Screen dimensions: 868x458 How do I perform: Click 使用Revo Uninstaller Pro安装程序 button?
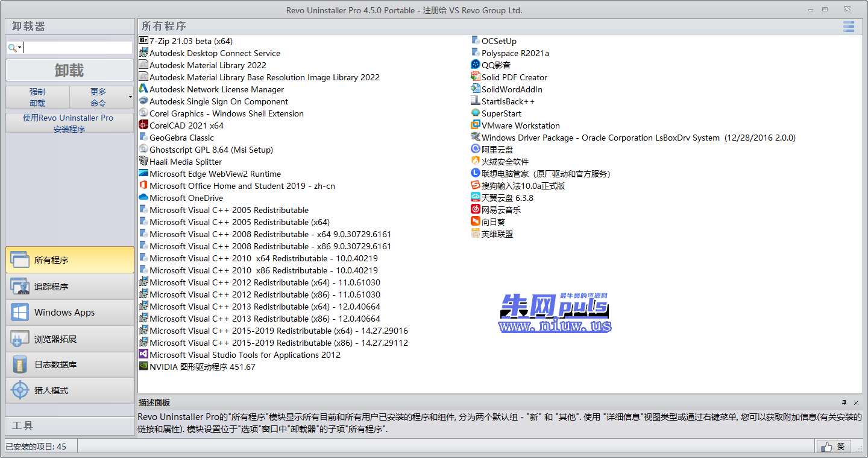click(x=70, y=123)
